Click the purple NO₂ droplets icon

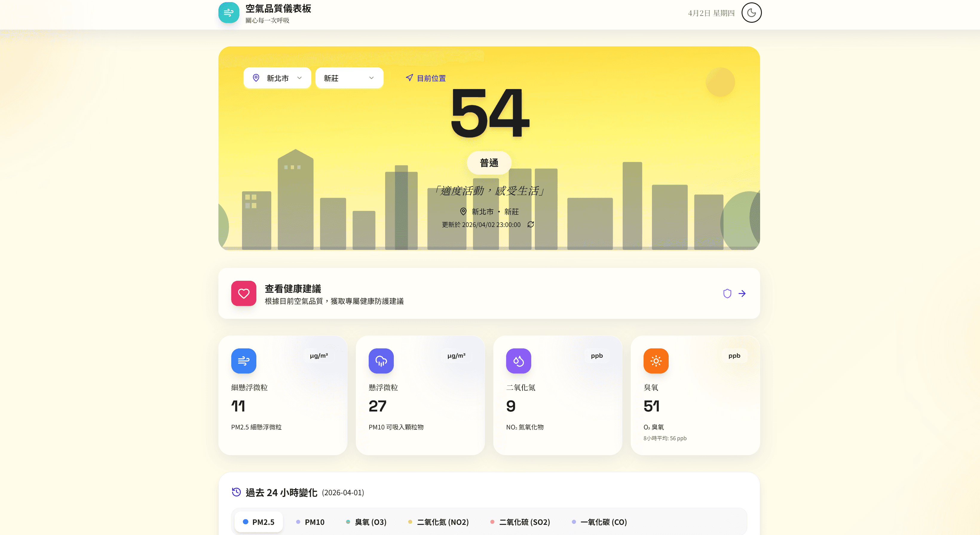point(518,361)
